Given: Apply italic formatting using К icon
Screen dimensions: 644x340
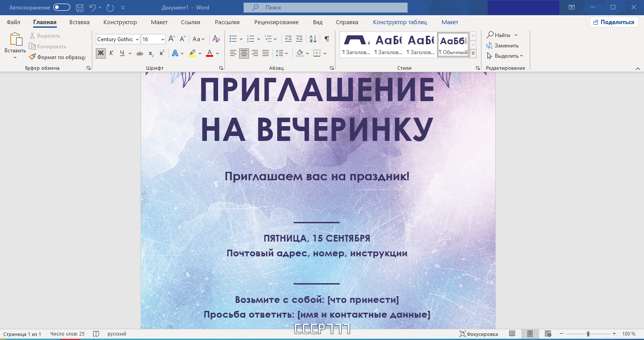Looking at the screenshot, I should click(111, 53).
